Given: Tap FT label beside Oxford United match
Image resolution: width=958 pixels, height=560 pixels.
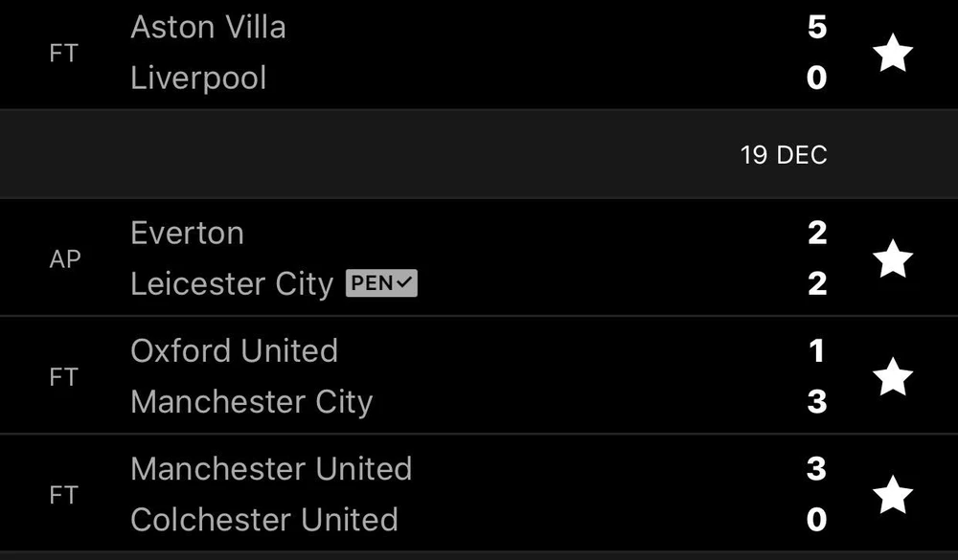Looking at the screenshot, I should point(63,377).
